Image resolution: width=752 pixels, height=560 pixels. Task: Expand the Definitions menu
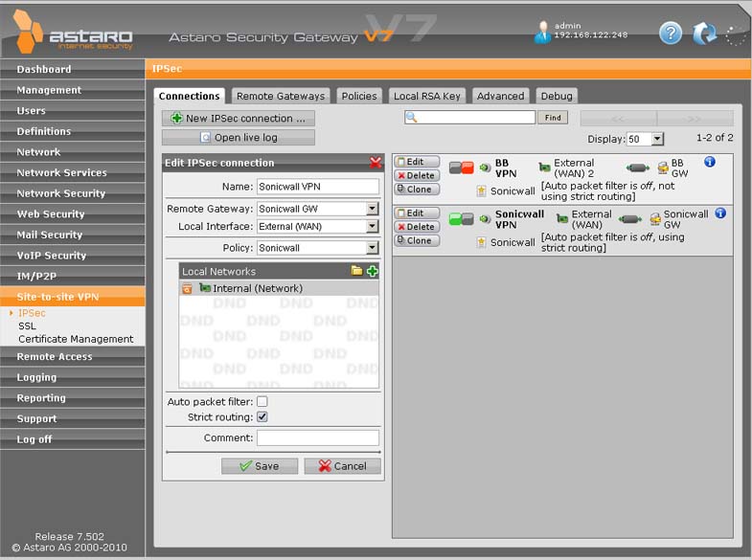tap(73, 131)
